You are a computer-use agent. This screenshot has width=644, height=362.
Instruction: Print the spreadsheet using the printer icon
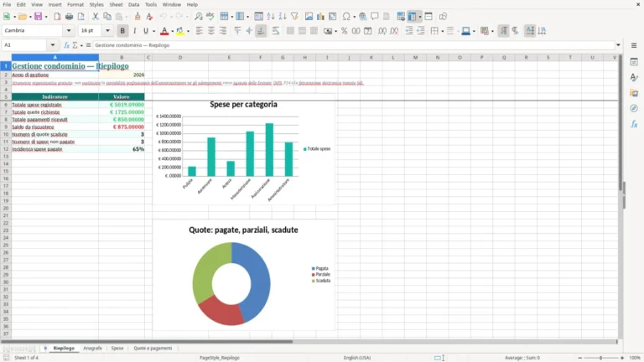(x=69, y=17)
